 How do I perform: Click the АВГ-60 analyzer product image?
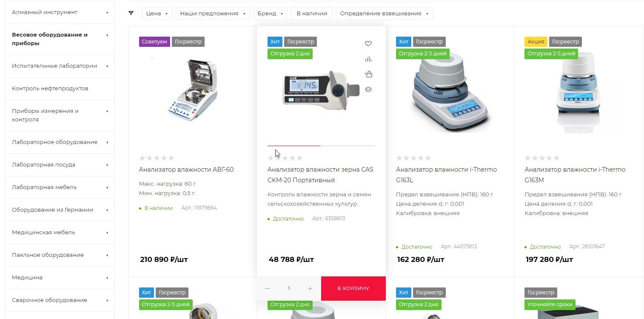pos(193,89)
